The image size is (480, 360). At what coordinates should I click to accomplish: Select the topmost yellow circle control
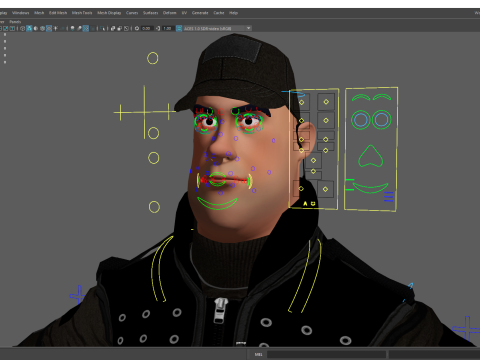[x=153, y=58]
